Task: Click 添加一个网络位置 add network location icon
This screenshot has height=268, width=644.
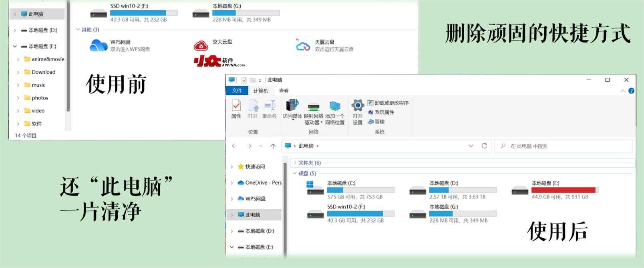Action: click(335, 112)
